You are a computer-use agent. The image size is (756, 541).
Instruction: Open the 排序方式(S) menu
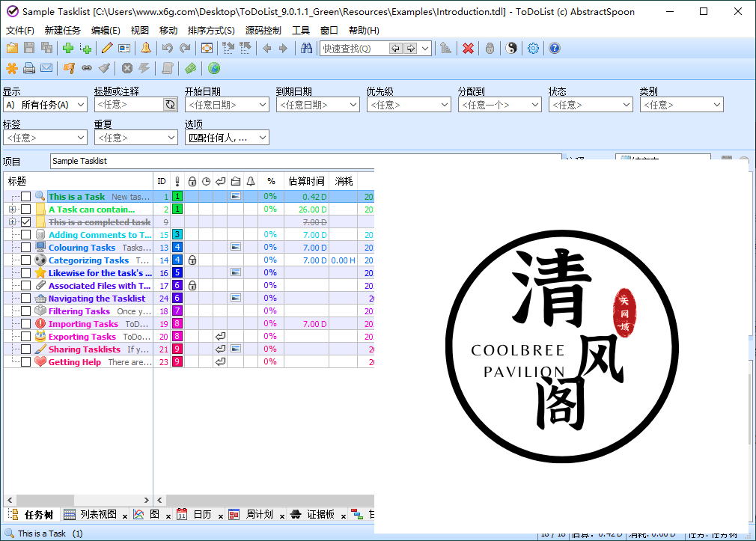[211, 31]
